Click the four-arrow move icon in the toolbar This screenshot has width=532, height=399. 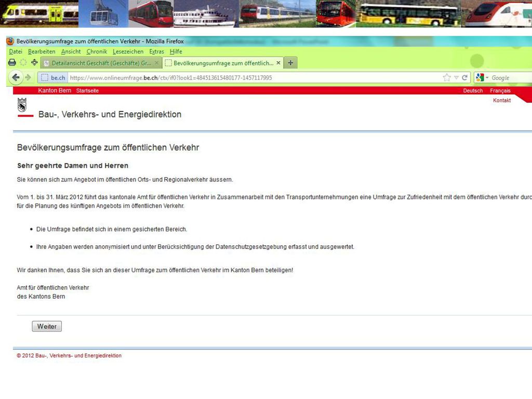34,62
